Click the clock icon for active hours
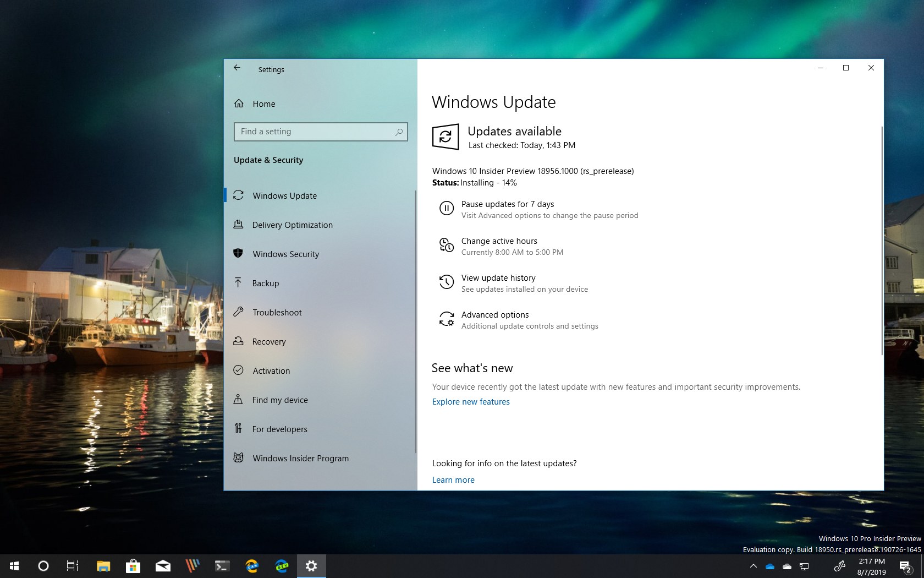 click(x=447, y=246)
